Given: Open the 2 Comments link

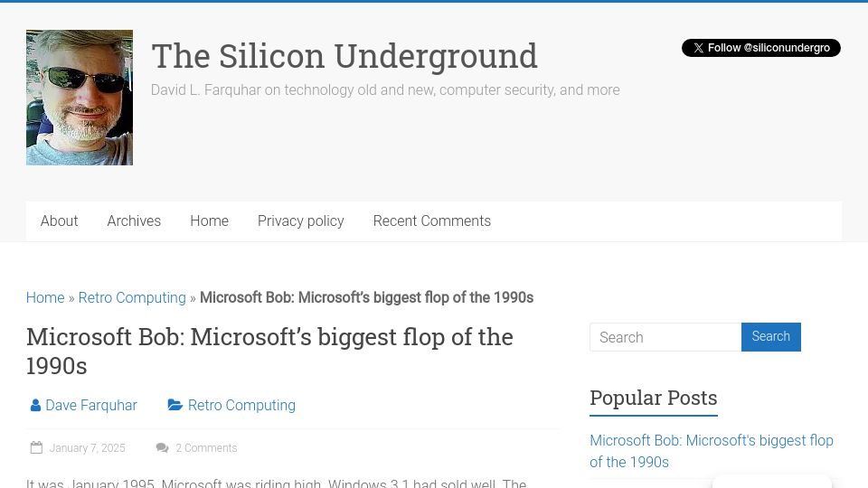Looking at the screenshot, I should coord(206,448).
